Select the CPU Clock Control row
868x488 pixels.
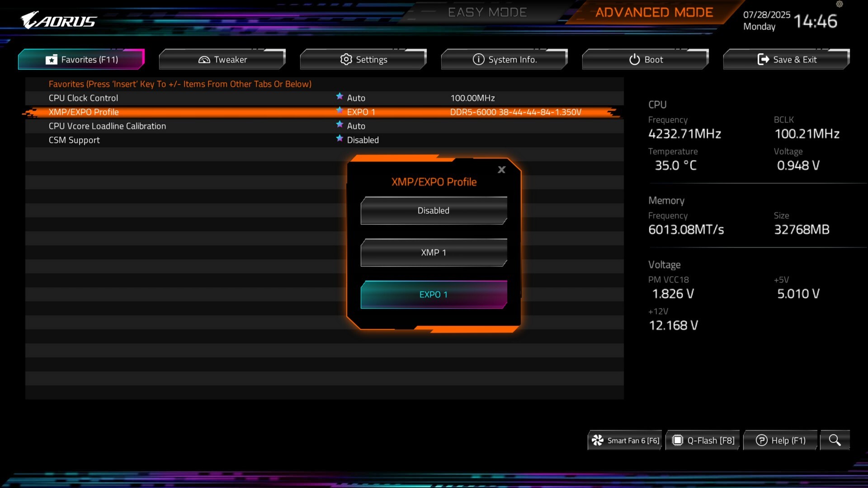coord(325,98)
